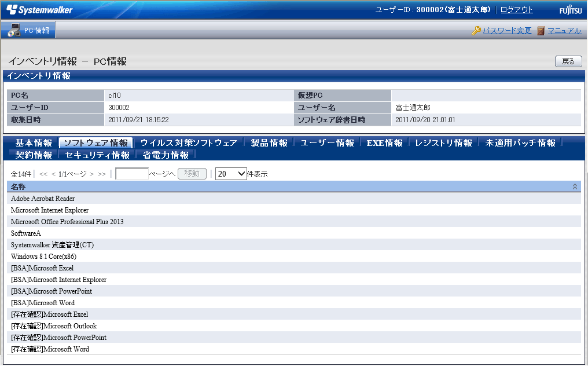The width and height of the screenshot is (588, 366).
Task: Go to previous page with <
Action: 53,174
